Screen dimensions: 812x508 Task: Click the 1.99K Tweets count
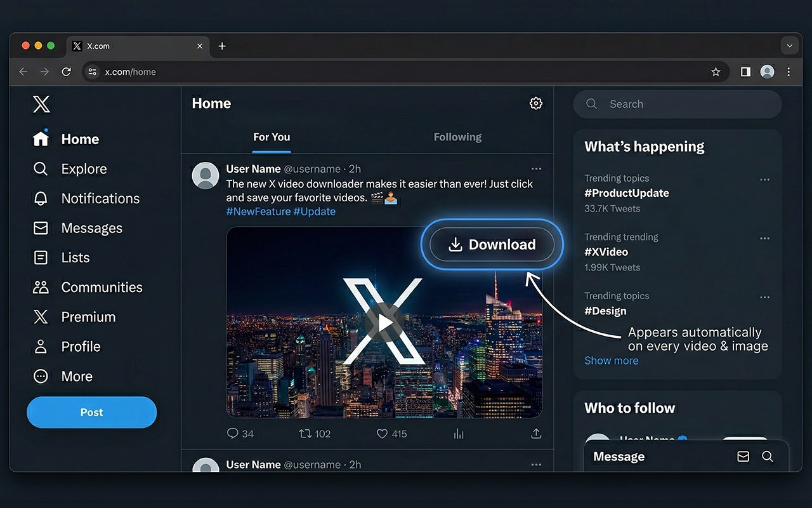pos(612,267)
